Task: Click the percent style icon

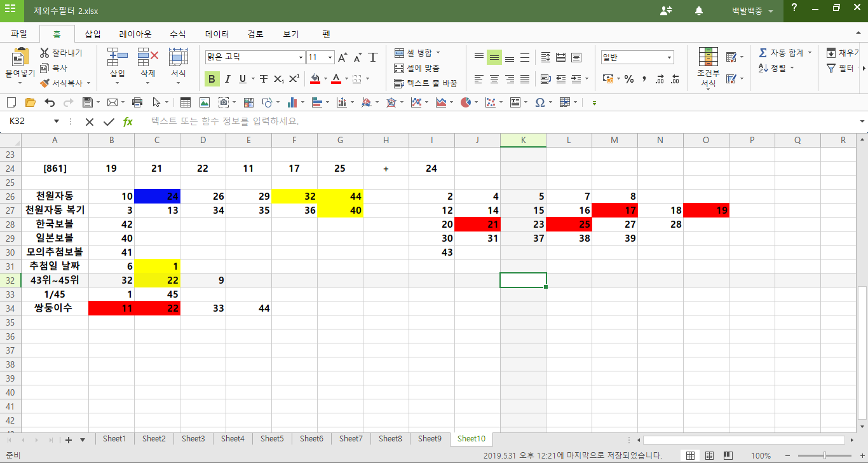Action: 629,79
